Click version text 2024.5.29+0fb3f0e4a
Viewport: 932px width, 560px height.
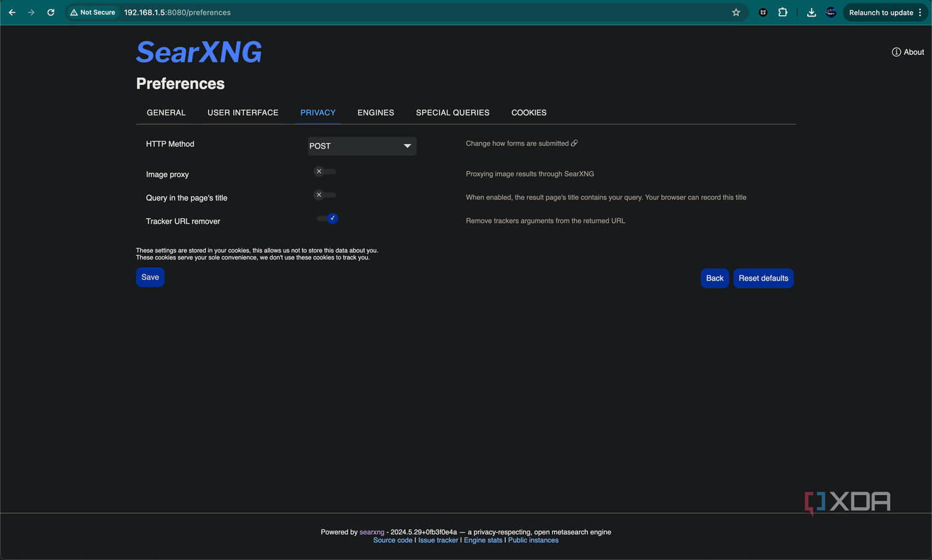point(424,532)
